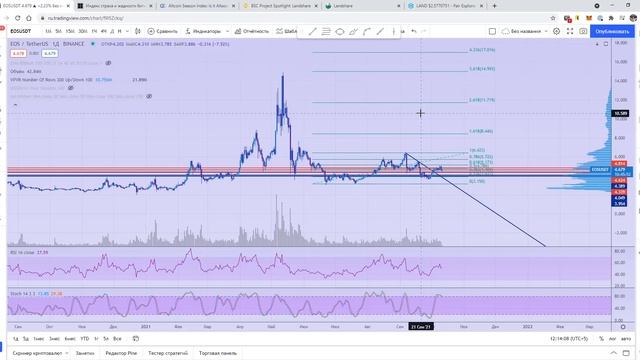Toggle logarithmic scale 'лог'

pyautogui.click(x=612, y=338)
